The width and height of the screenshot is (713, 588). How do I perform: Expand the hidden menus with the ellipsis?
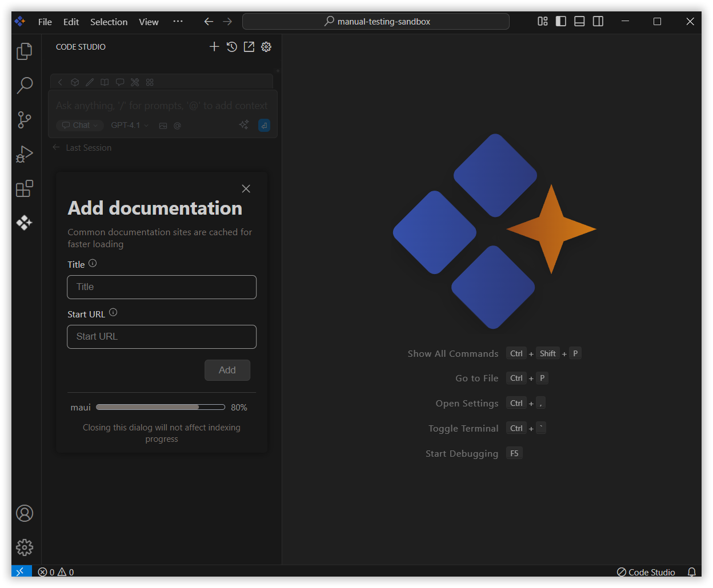point(178,21)
